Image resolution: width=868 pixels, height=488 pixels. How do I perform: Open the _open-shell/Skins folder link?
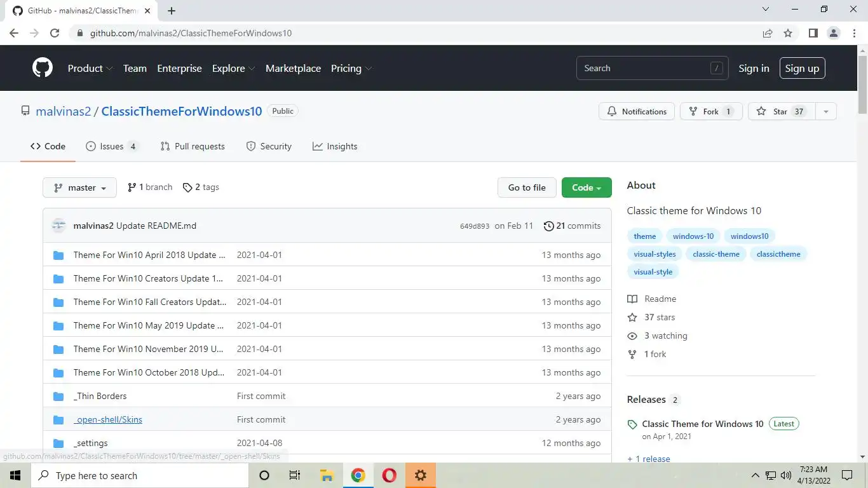(x=108, y=419)
